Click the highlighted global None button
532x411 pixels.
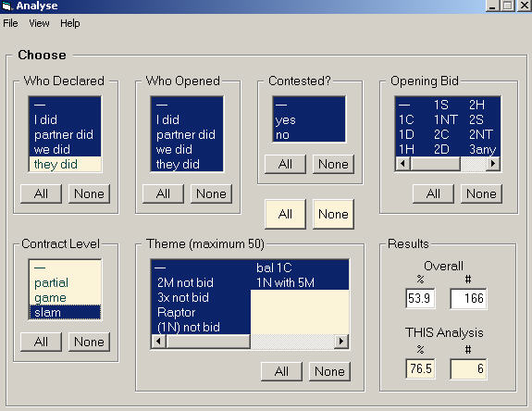click(333, 214)
